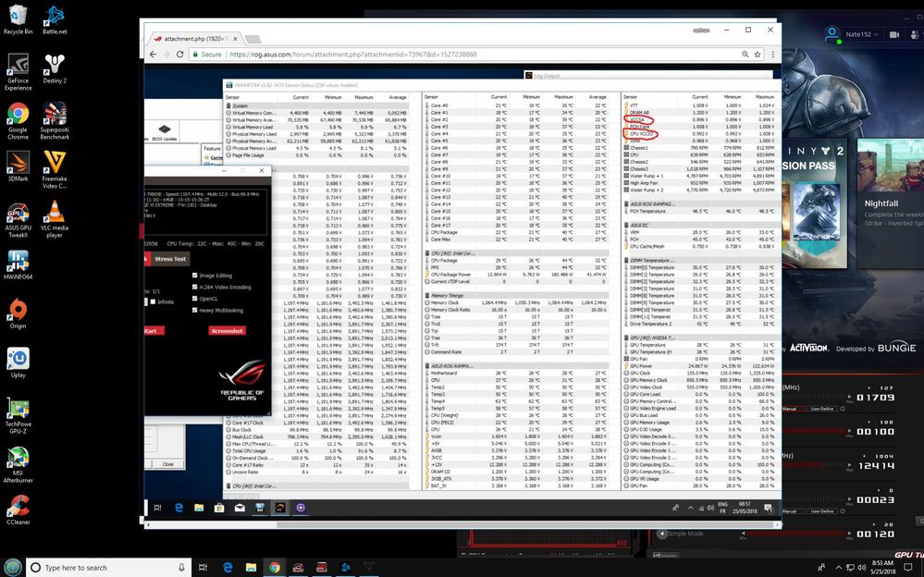Select the TechPowerUp GPU-Z desktop icon
The height and width of the screenshot is (577, 924).
tap(18, 415)
